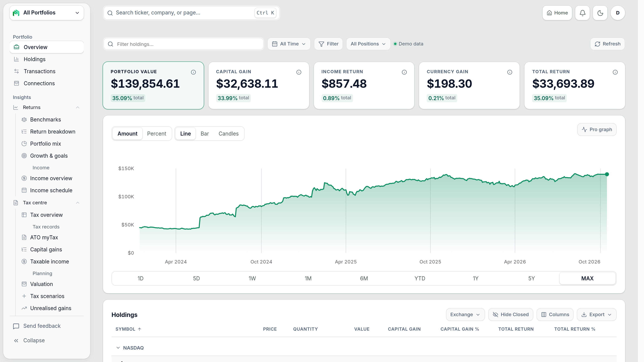Go to Connections in the sidebar

click(x=47, y=84)
